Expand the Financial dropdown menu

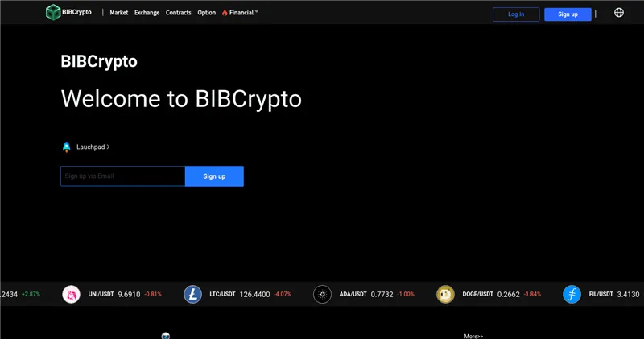[244, 13]
